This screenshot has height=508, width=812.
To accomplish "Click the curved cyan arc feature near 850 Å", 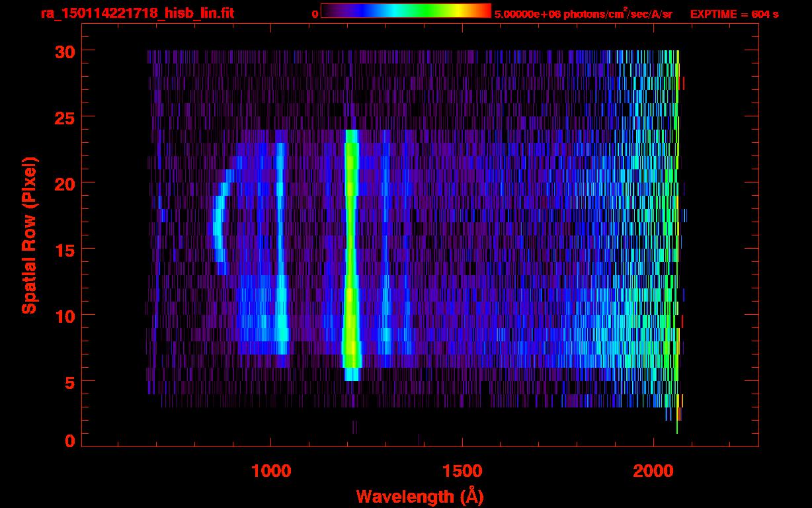I will pyautogui.click(x=218, y=225).
